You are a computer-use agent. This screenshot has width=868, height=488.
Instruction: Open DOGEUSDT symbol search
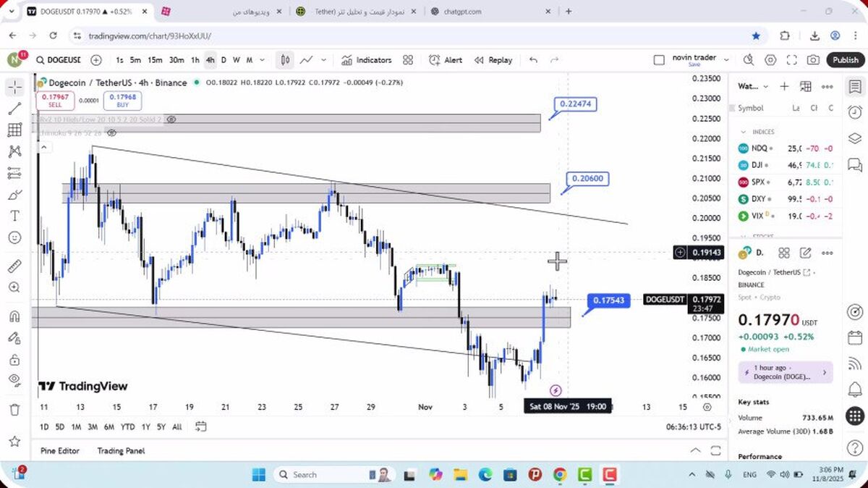point(59,60)
